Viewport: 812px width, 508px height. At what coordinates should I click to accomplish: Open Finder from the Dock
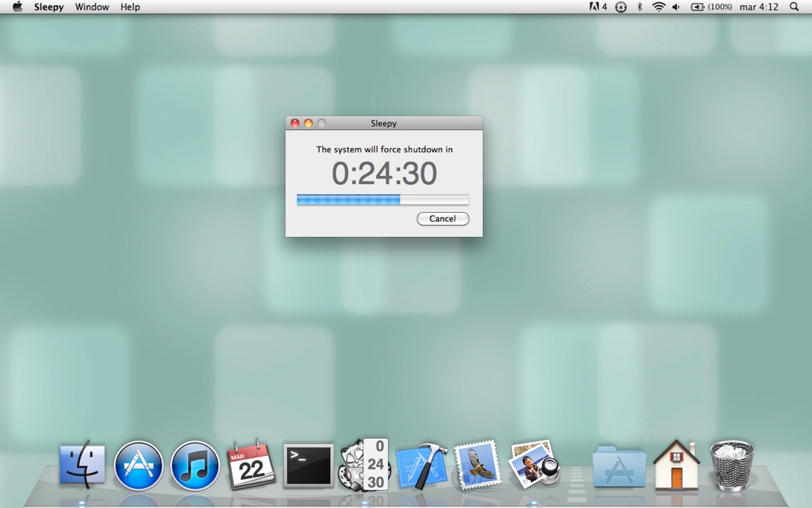(x=82, y=464)
